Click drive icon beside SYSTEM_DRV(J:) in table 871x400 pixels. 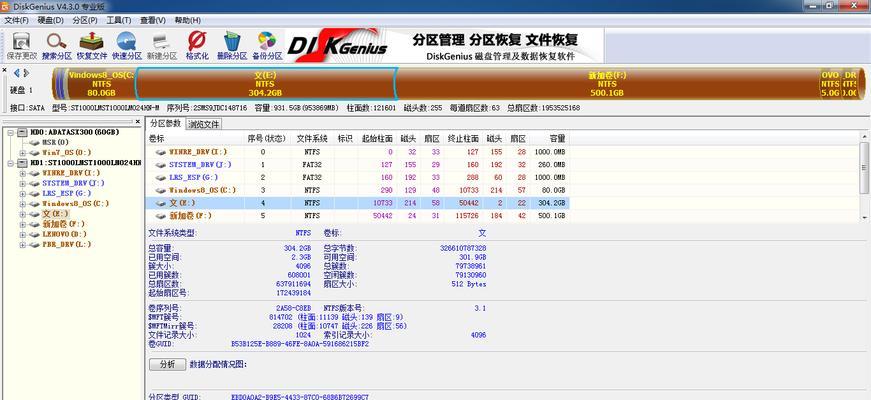point(161,164)
